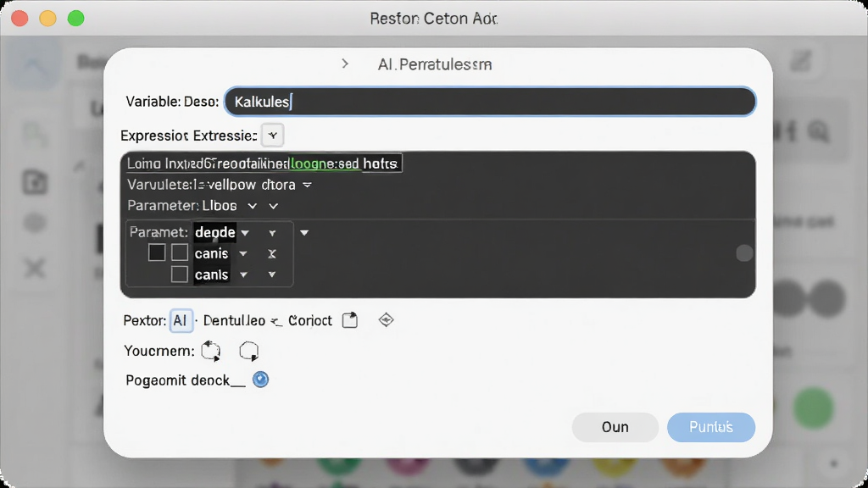Tick the checkbox beside canls

pyautogui.click(x=180, y=274)
